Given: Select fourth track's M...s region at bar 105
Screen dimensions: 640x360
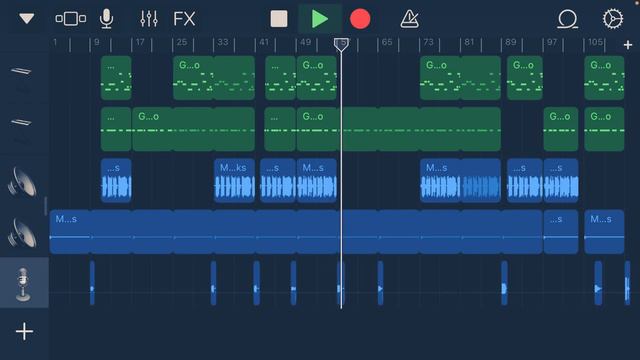Looking at the screenshot, I should click(604, 232).
